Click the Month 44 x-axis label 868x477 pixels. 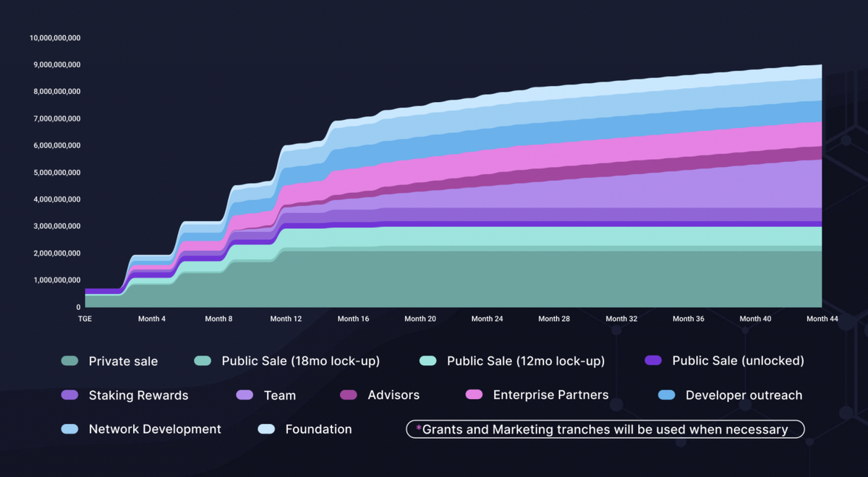point(822,319)
